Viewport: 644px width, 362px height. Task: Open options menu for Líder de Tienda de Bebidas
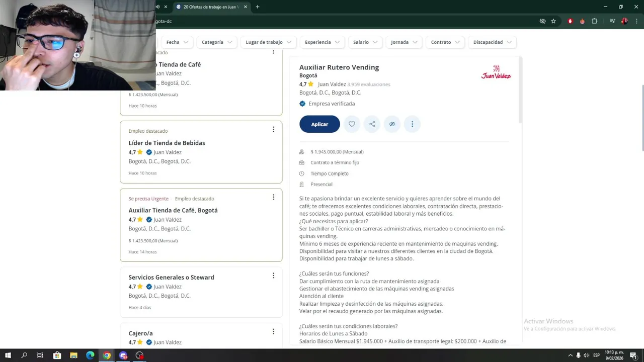pos(273,130)
